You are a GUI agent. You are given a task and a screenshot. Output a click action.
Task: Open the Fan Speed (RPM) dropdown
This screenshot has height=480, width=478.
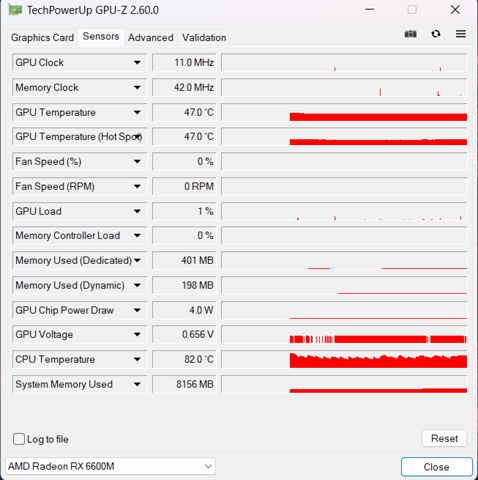point(137,186)
